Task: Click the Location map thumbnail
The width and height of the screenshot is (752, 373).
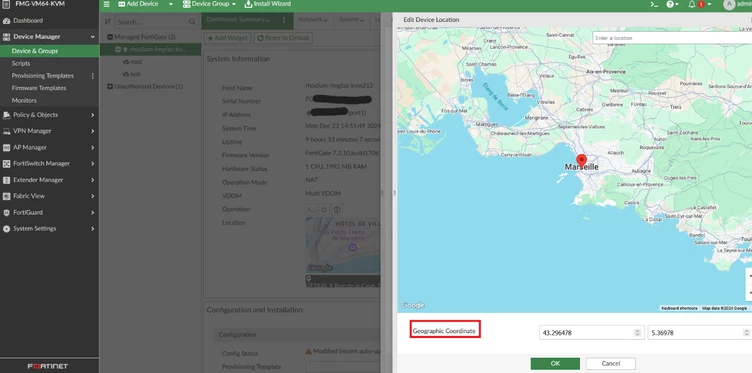Action: tap(343, 245)
